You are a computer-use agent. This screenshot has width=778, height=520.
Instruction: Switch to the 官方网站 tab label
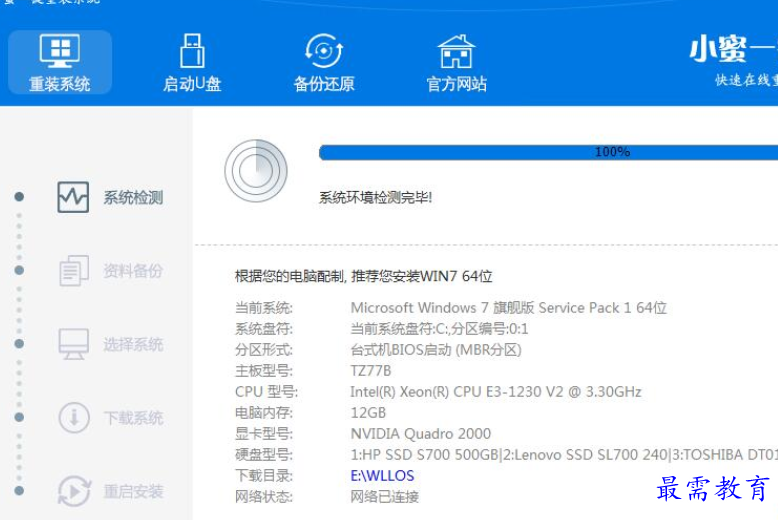[x=456, y=84]
